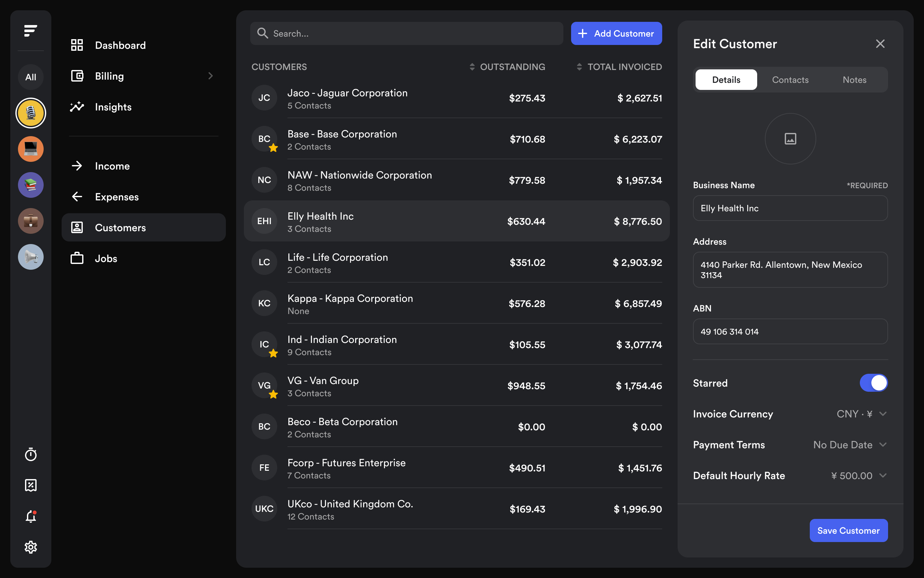This screenshot has height=578, width=924.
Task: Open notifications bell
Action: tap(30, 516)
